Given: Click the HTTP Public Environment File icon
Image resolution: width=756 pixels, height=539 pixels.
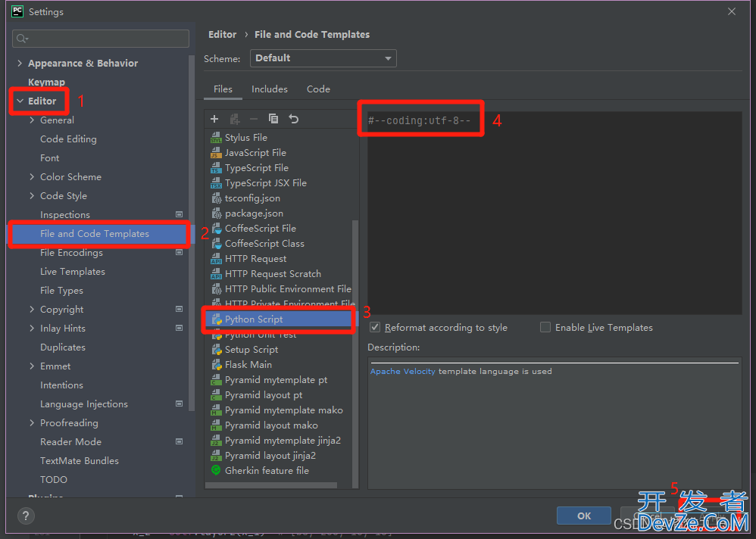Looking at the screenshot, I should tap(216, 289).
